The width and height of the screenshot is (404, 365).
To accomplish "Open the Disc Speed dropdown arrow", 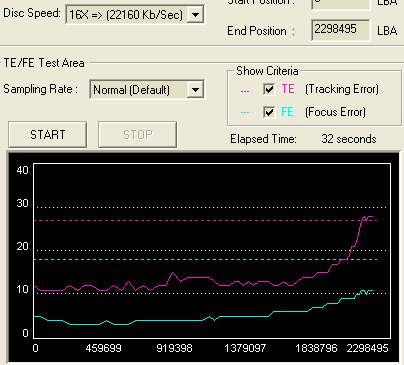I will click(x=195, y=15).
